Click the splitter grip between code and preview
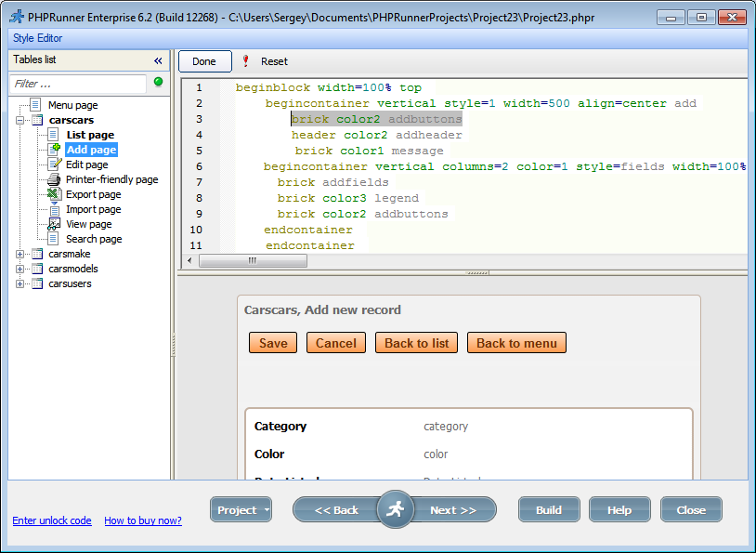This screenshot has width=756, height=553. pos(476,273)
